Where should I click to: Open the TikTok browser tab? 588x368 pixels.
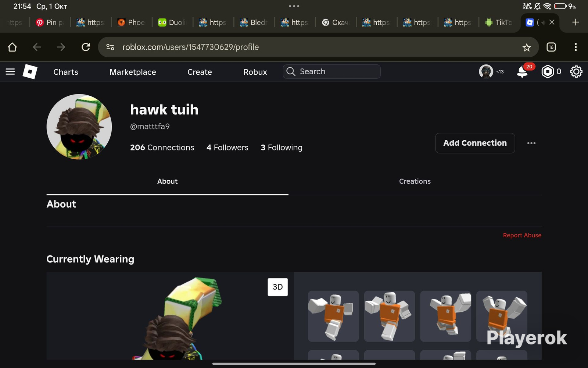click(x=499, y=22)
